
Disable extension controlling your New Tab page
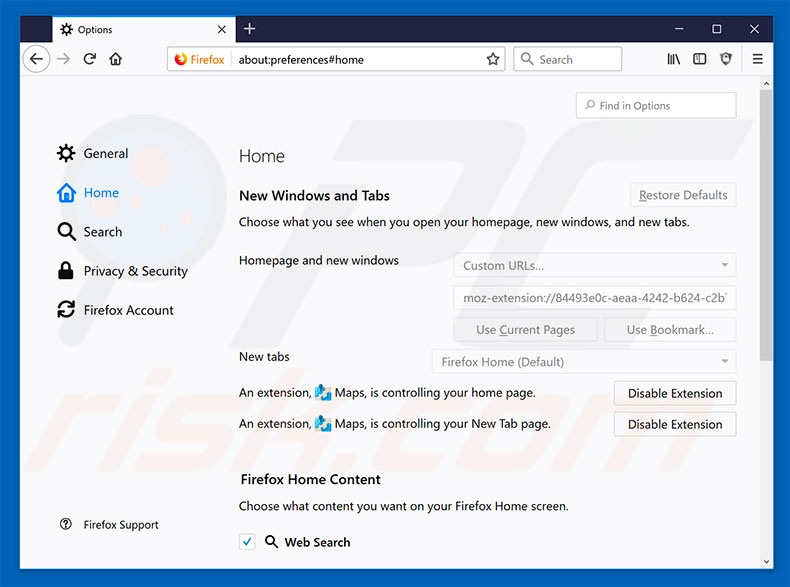click(x=675, y=424)
